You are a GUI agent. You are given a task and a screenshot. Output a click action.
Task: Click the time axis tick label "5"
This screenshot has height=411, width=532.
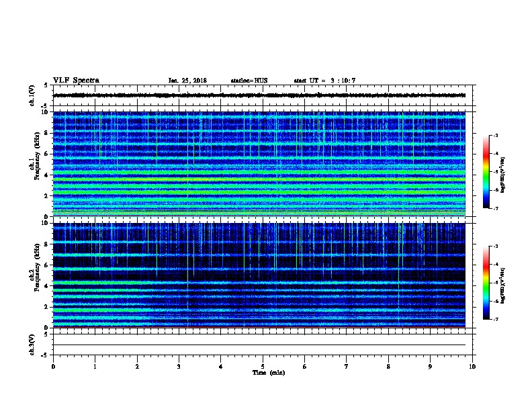pos(263,367)
